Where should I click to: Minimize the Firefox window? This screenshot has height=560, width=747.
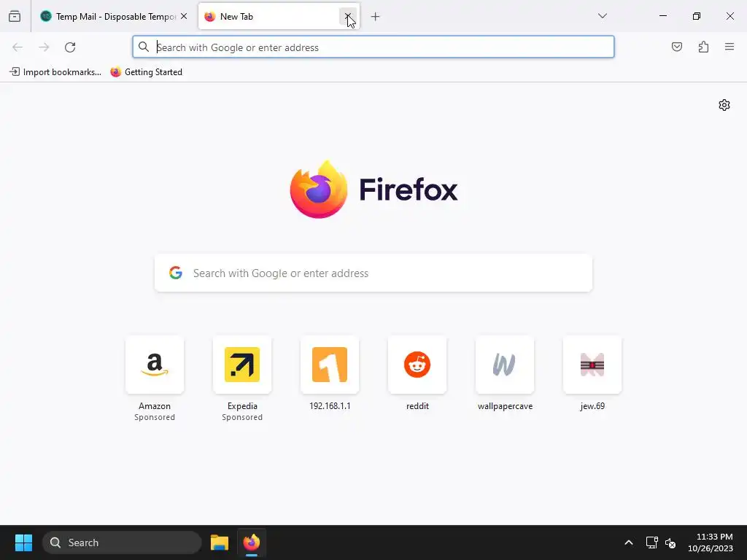(x=662, y=16)
